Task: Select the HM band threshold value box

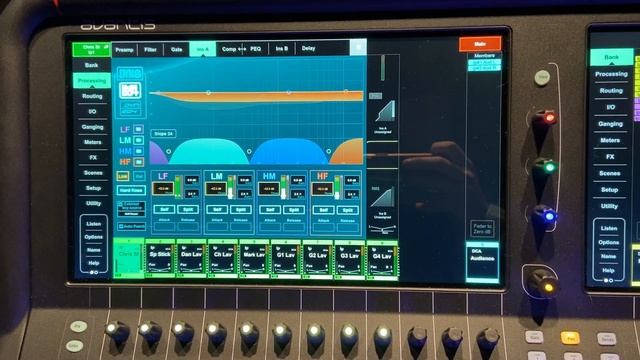Action: coord(269,189)
